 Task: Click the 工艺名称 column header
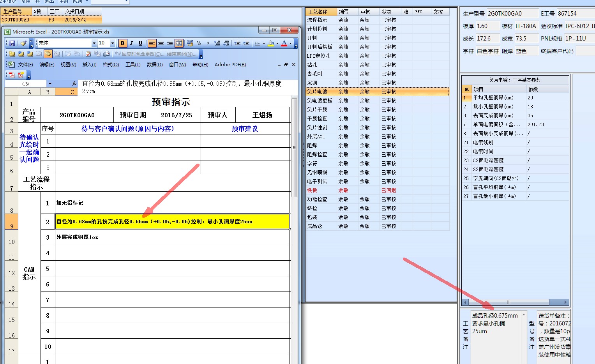tap(321, 12)
